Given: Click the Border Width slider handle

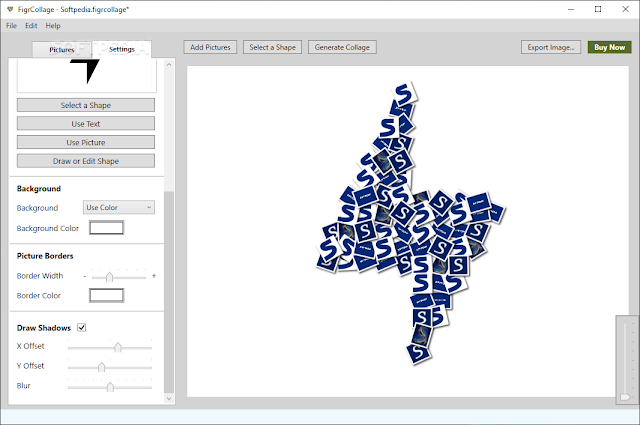Looking at the screenshot, I should pyautogui.click(x=109, y=277).
